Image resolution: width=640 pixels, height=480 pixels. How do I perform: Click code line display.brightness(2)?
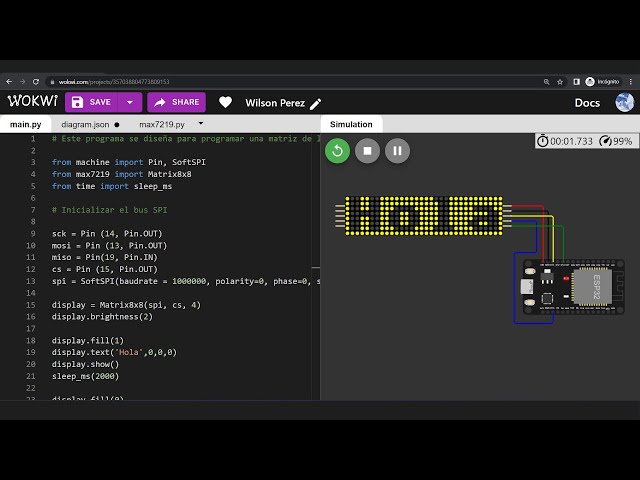pos(102,316)
